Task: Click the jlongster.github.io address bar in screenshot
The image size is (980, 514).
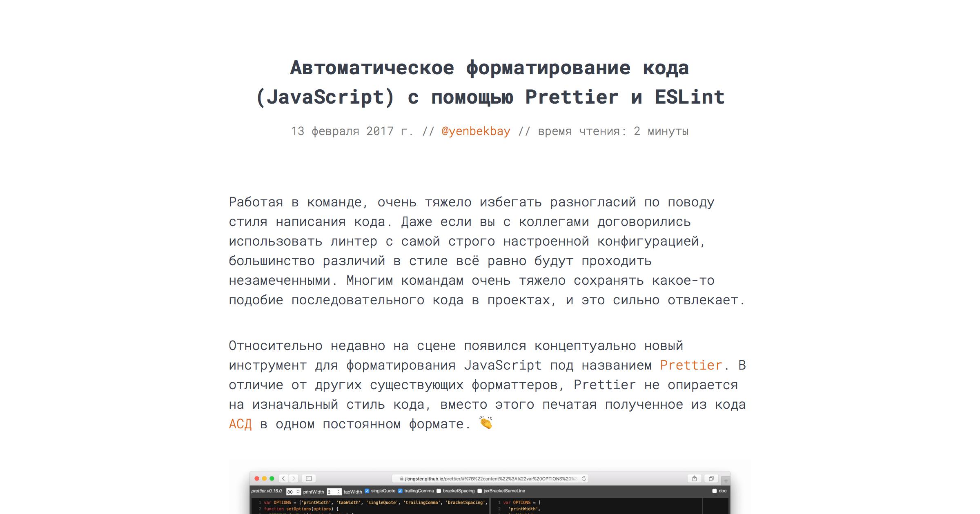Action: [490, 479]
